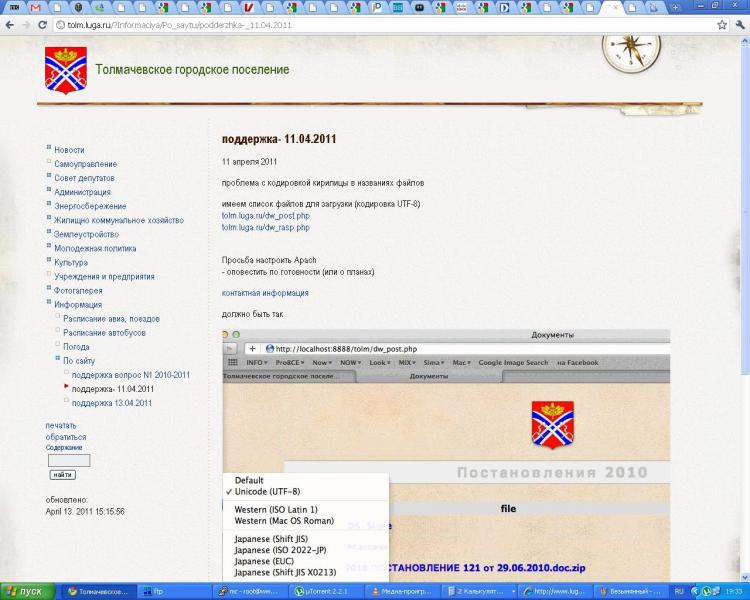Image resolution: width=750 pixels, height=600 pixels.
Task: Open the Gmail pinned tab
Action: coord(36,7)
